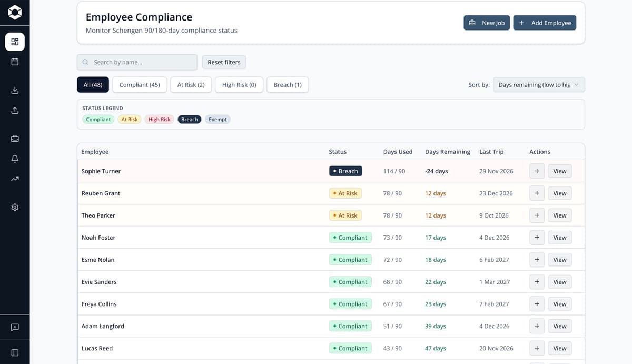Click the name Sophie Turner
Viewport: 632px width, 364px height.
(x=101, y=171)
